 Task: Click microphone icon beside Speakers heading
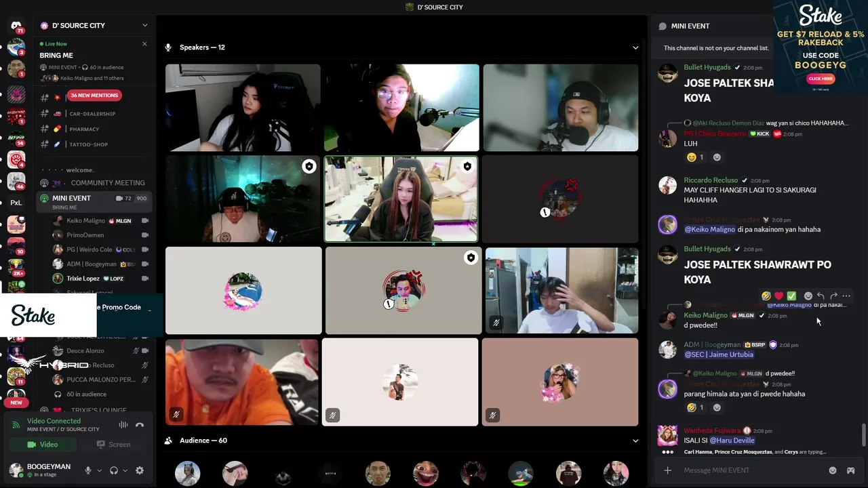pyautogui.click(x=168, y=47)
